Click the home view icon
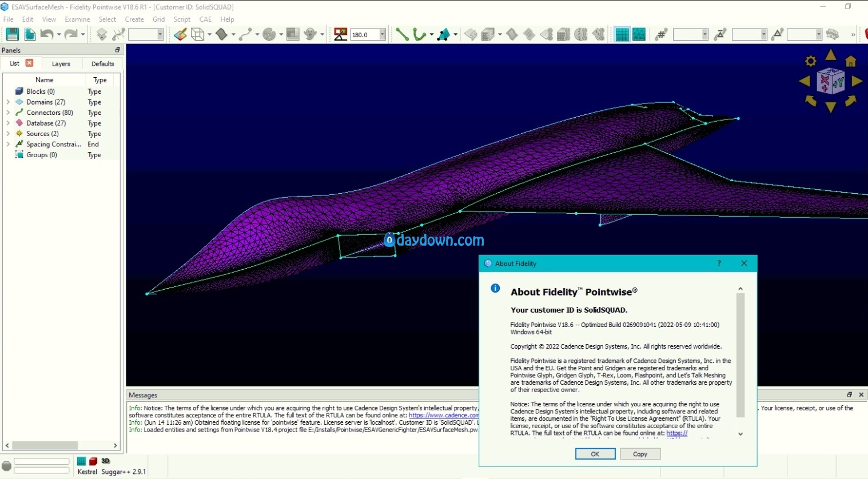The image size is (868, 479). click(851, 61)
